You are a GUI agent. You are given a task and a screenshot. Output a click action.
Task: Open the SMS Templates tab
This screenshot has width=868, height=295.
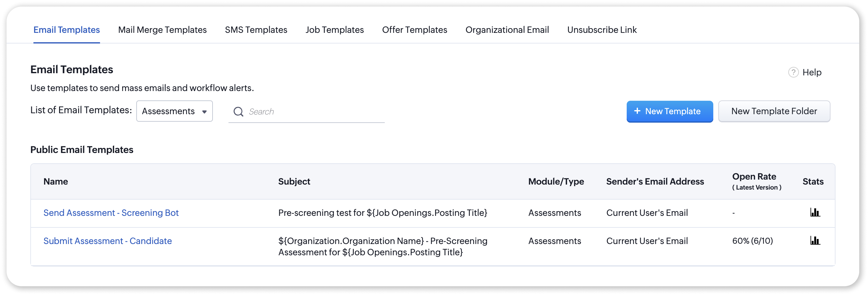[256, 30]
